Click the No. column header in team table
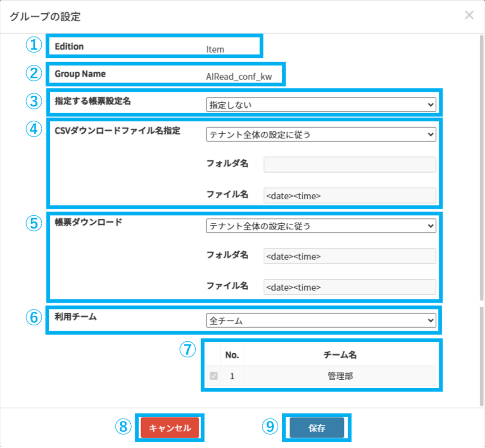This screenshot has height=448, width=485. pyautogui.click(x=232, y=355)
